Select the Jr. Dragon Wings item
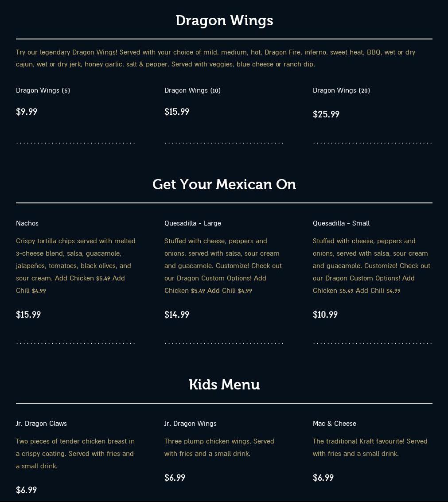The image size is (448, 502). pos(190,423)
